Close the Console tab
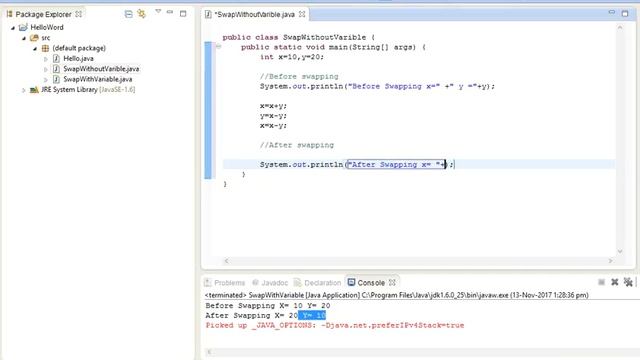The height and width of the screenshot is (360, 640). tap(392, 282)
